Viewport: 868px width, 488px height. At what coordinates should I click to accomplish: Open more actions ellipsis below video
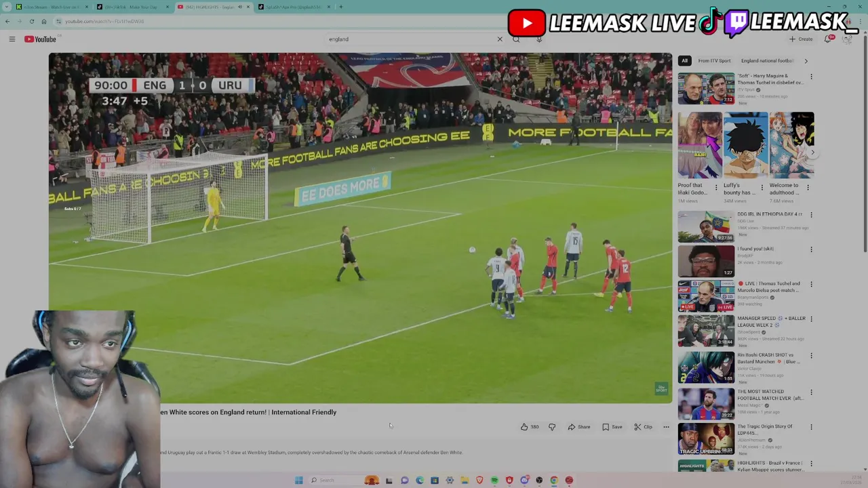666,427
